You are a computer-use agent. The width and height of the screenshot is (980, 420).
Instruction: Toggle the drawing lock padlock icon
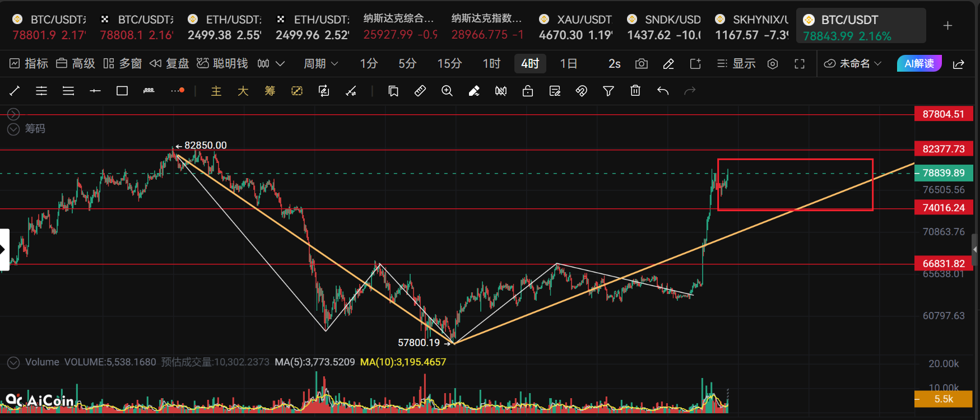pyautogui.click(x=528, y=91)
